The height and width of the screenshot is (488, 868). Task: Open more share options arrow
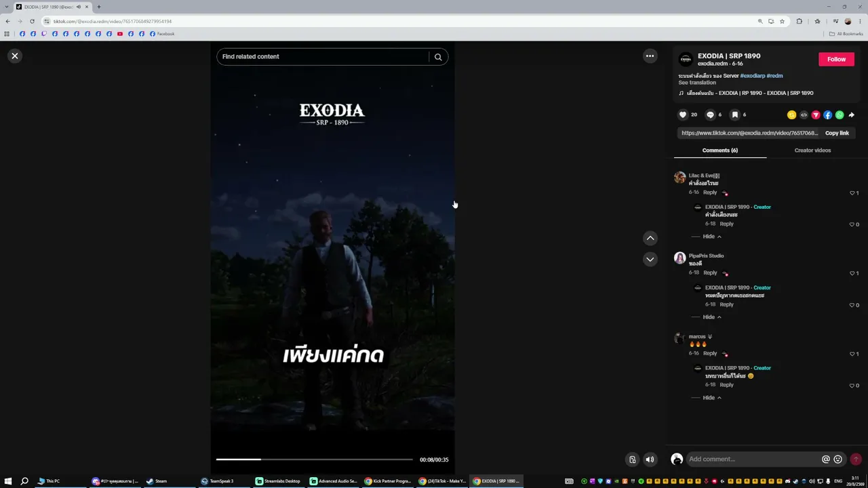point(852,115)
